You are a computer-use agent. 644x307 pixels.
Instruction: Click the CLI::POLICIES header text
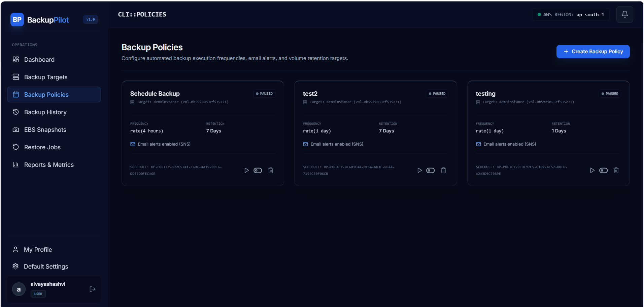pos(142,14)
